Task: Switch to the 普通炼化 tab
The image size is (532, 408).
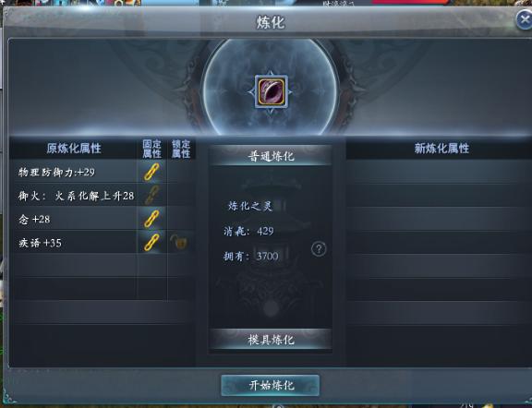Action: 271,156
